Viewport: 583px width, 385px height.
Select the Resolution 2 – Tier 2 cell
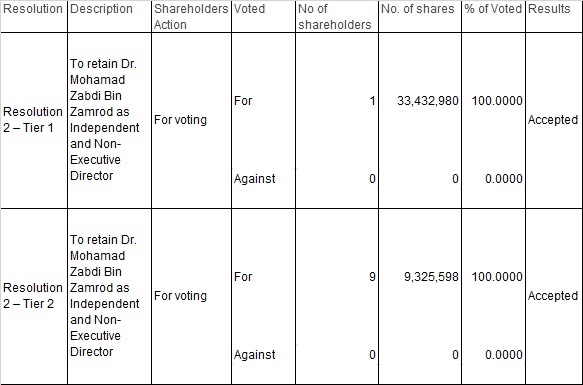click(x=33, y=296)
